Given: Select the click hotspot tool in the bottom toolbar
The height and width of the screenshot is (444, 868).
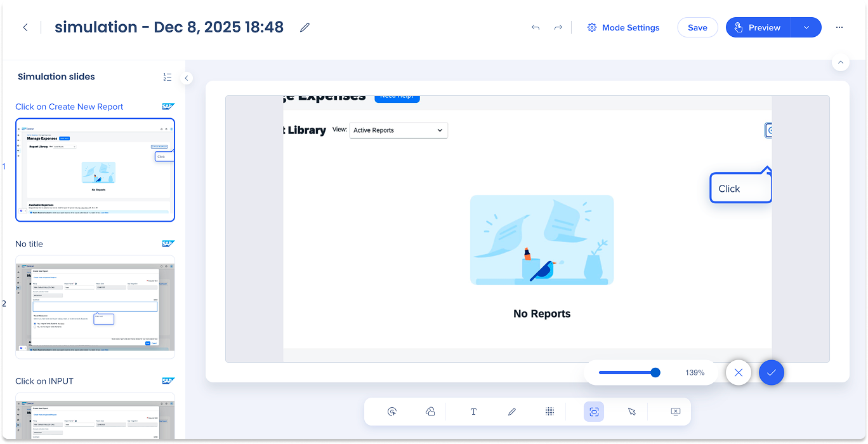Looking at the screenshot, I should [392, 412].
